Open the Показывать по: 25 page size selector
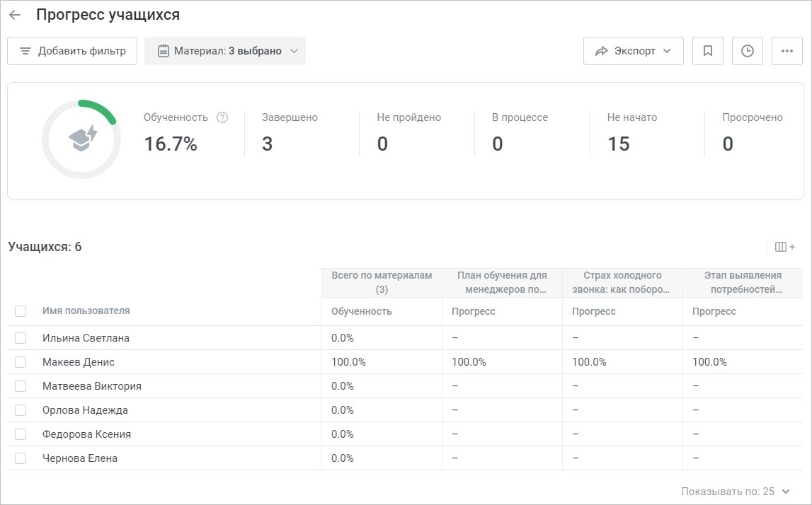 coord(736,491)
